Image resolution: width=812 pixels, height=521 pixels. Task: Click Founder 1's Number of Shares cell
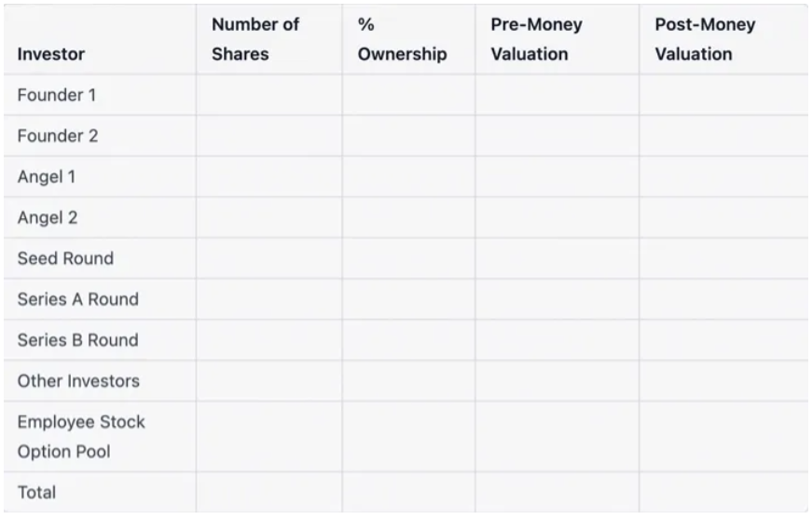click(x=268, y=95)
